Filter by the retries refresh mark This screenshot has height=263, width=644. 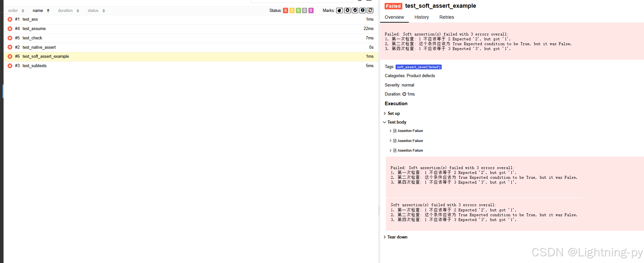click(x=370, y=10)
